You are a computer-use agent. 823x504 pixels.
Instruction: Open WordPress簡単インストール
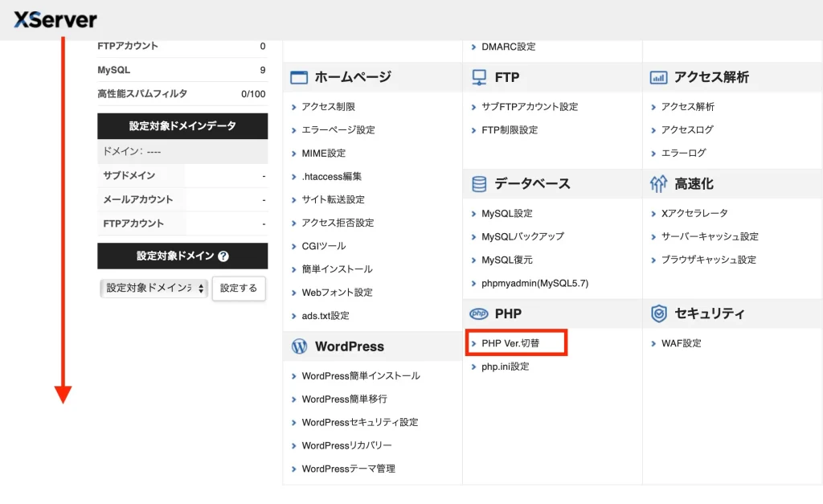(x=361, y=376)
